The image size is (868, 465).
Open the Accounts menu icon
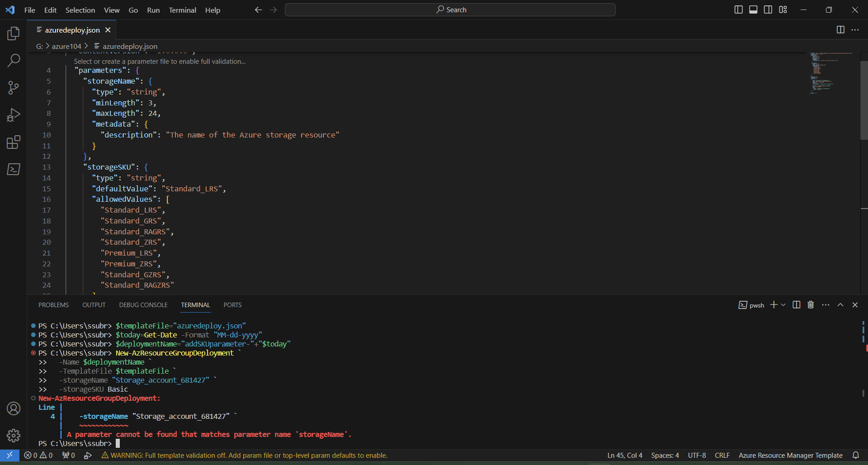pyautogui.click(x=14, y=408)
